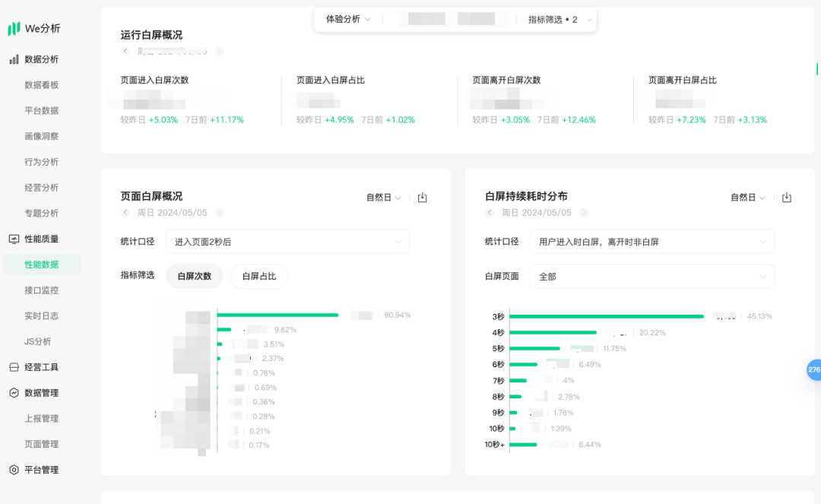821x504 pixels.
Task: Click the 4秒 bar in duration chart
Action: point(553,332)
